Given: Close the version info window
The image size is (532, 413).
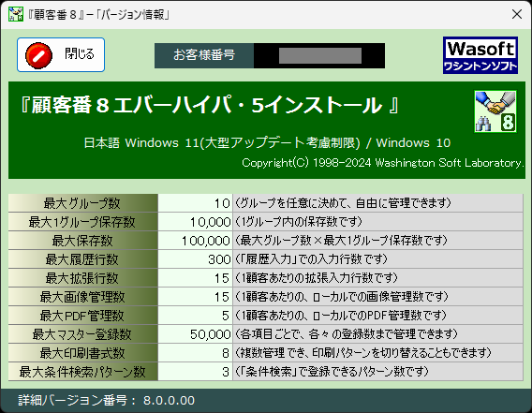Looking at the screenshot, I should point(517,14).
